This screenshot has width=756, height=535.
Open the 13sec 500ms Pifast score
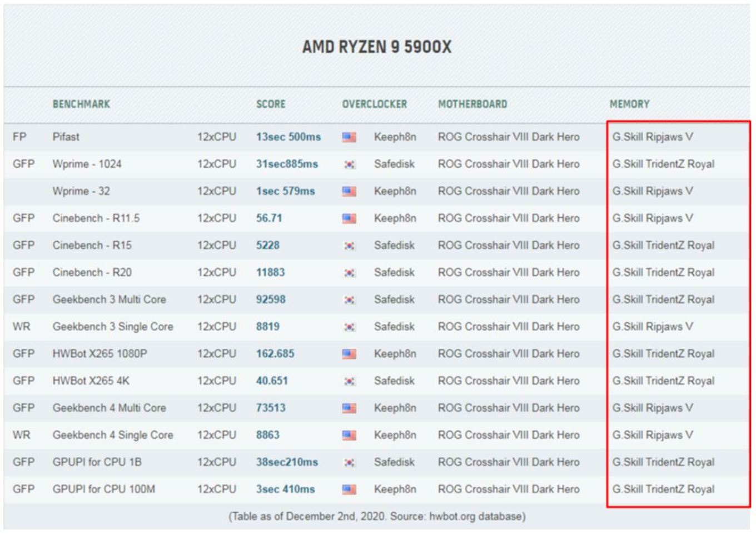pos(289,137)
